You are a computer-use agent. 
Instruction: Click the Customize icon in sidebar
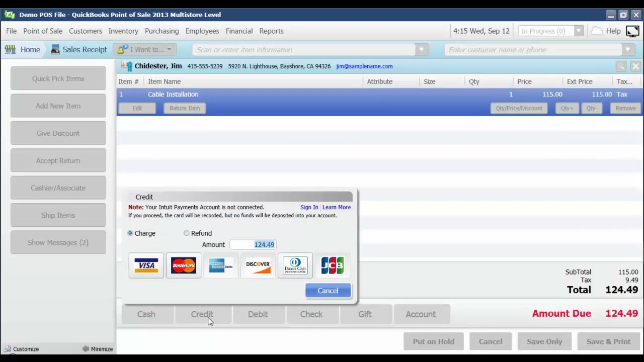coord(8,349)
